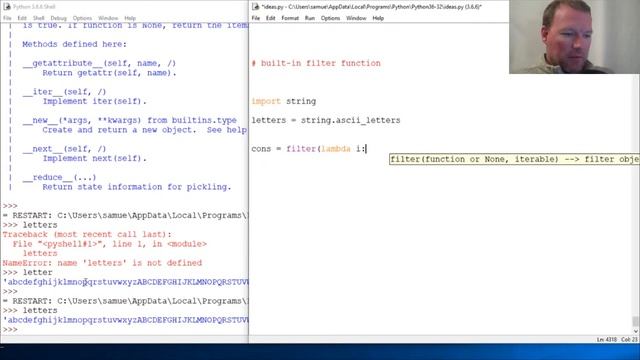
Task: Click the Python 3.6.6 Shell title bar text
Action: 34,7
